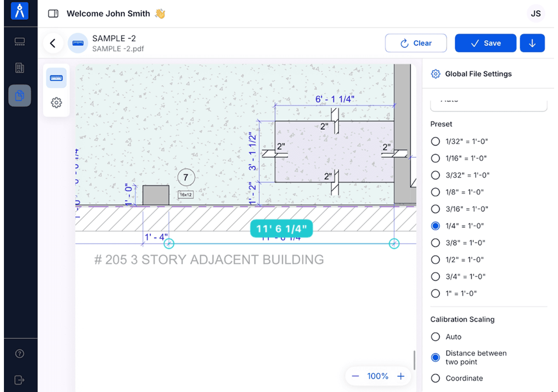
Task: Toggle the sidebar panel icon near Welcome
Action: click(53, 14)
